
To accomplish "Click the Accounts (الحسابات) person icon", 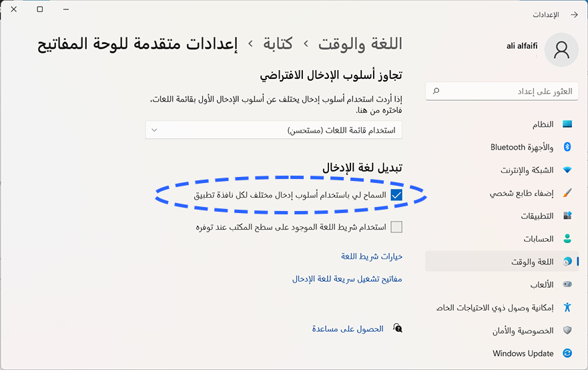I will pos(567,238).
